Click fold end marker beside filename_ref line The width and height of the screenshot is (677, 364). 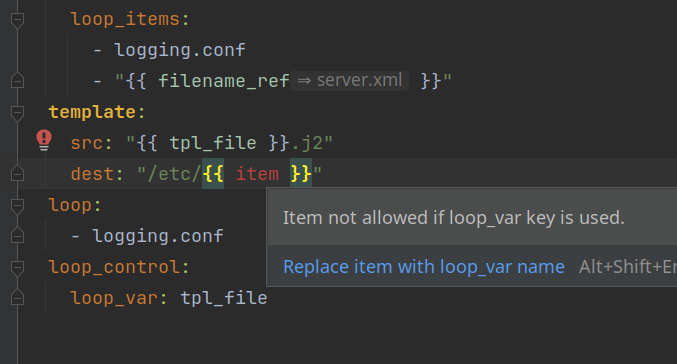(17, 80)
